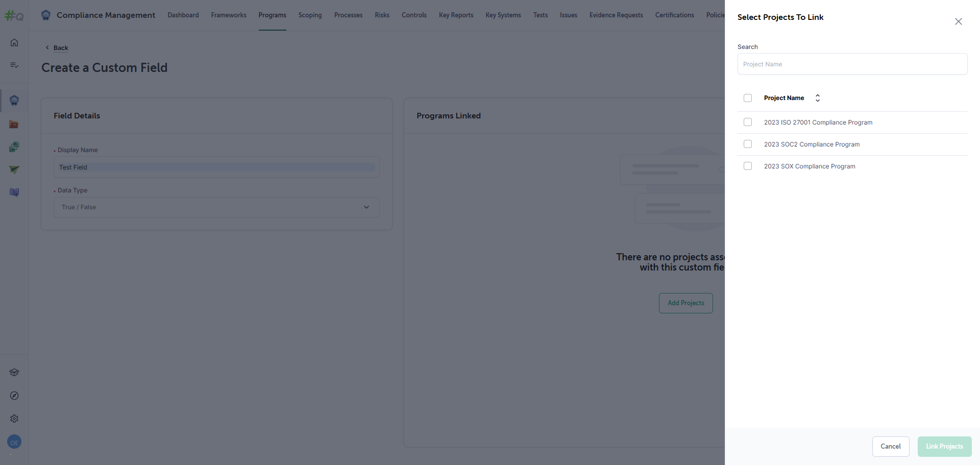The image size is (980, 465).
Task: Open the teal stacked-documents app icon in the sidebar
Action: click(x=14, y=147)
